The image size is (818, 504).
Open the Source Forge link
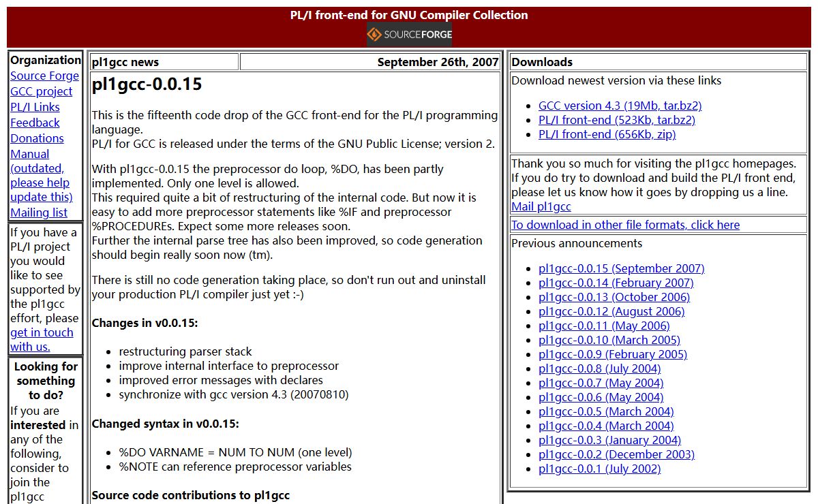click(x=44, y=76)
